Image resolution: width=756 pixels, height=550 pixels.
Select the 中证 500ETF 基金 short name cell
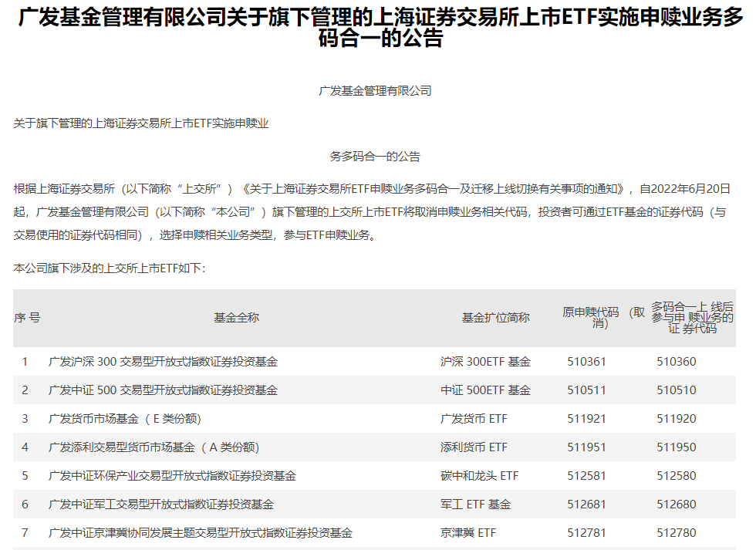coord(485,390)
